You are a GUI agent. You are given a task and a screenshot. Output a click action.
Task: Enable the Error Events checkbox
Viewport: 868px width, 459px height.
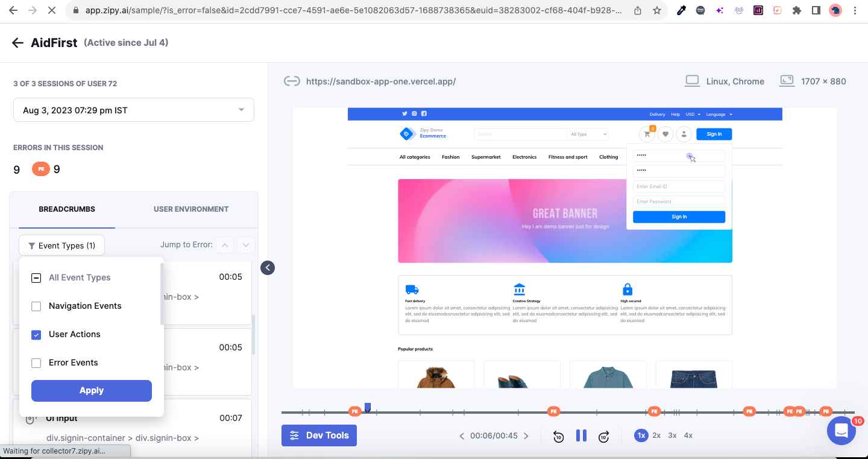36,362
